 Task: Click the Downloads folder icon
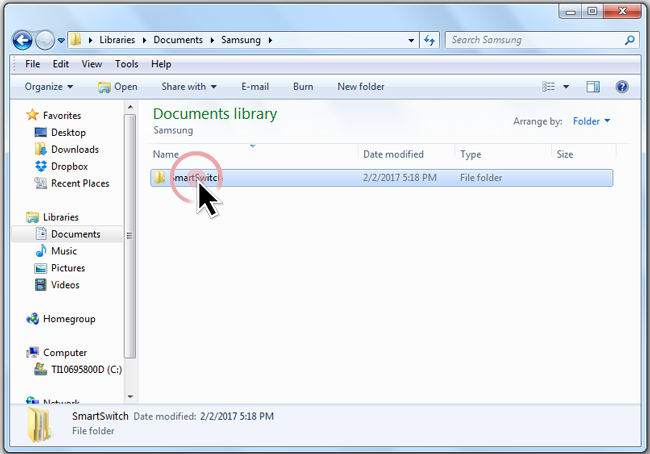point(41,149)
